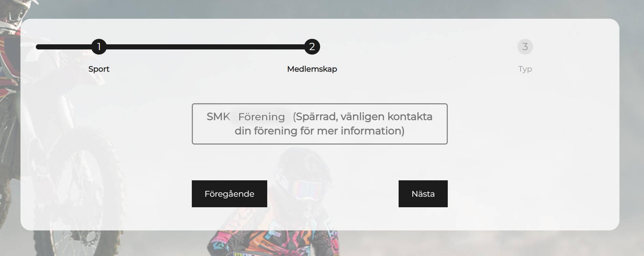
Task: Jump back to step number 1
Action: pos(99,47)
